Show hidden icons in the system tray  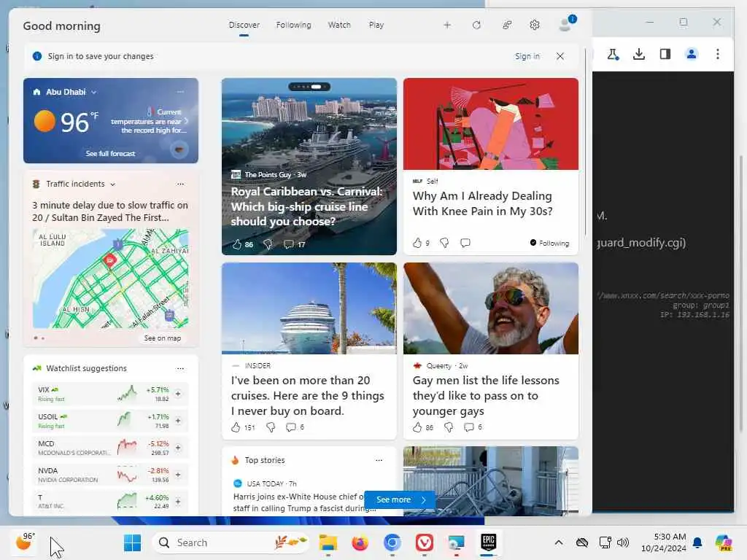pos(559,542)
